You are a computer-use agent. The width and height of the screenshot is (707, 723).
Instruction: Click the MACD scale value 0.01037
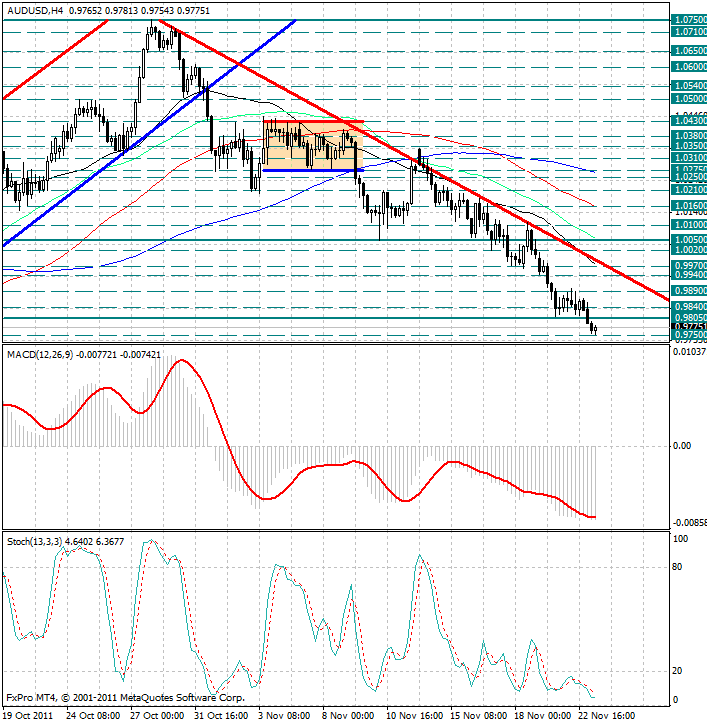coord(689,352)
